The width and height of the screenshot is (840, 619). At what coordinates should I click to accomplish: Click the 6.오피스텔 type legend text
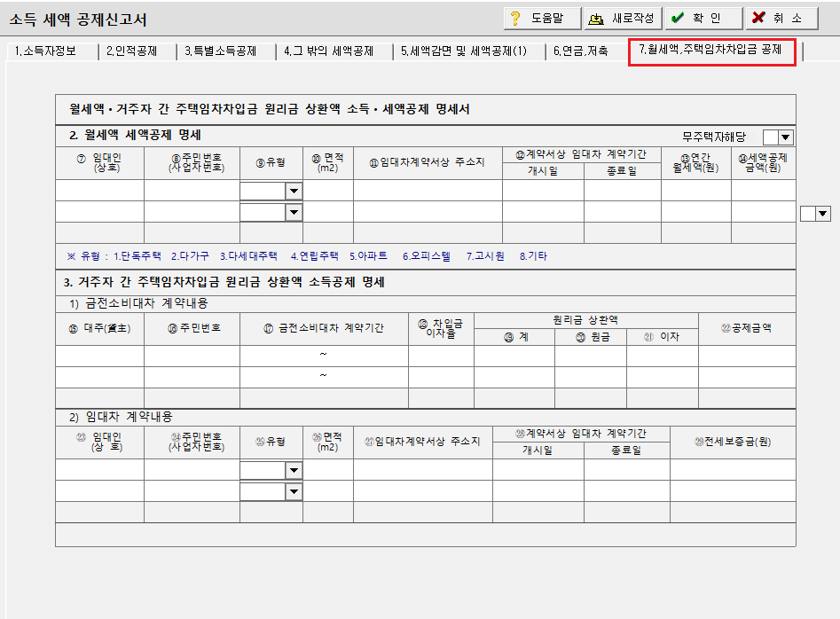tap(427, 256)
